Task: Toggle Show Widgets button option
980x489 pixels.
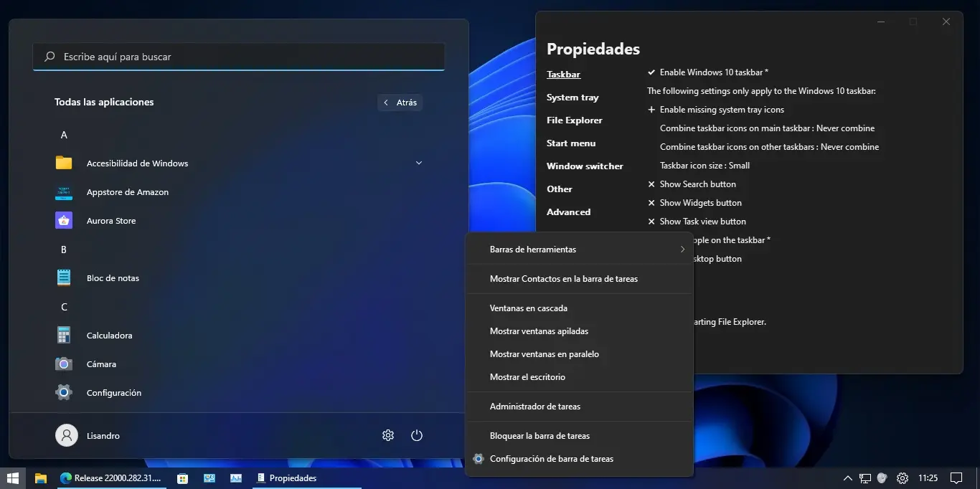Action: [x=694, y=203]
